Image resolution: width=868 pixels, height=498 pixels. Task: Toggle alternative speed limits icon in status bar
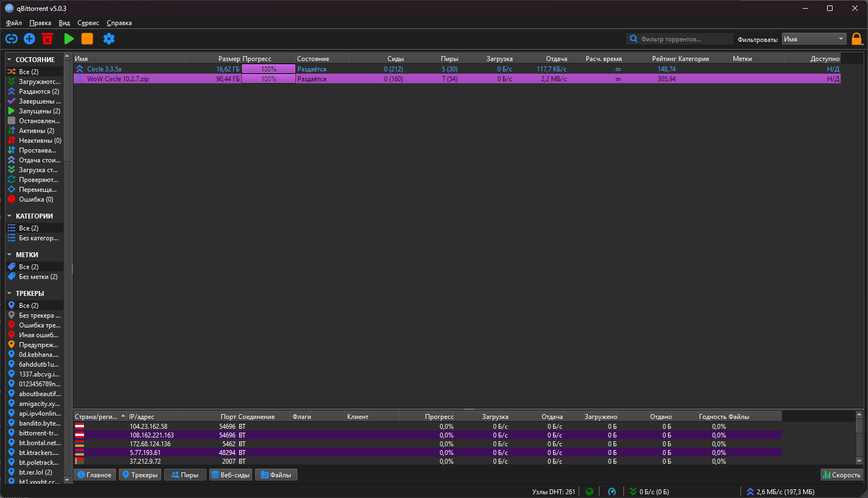612,491
